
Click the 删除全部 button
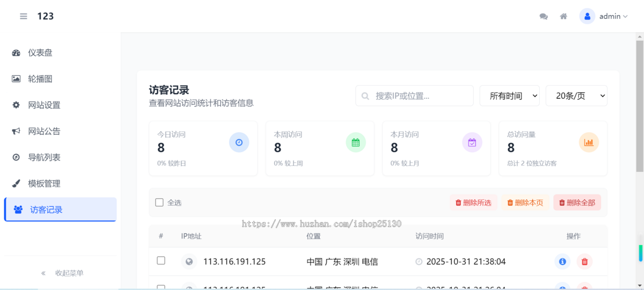click(x=577, y=202)
